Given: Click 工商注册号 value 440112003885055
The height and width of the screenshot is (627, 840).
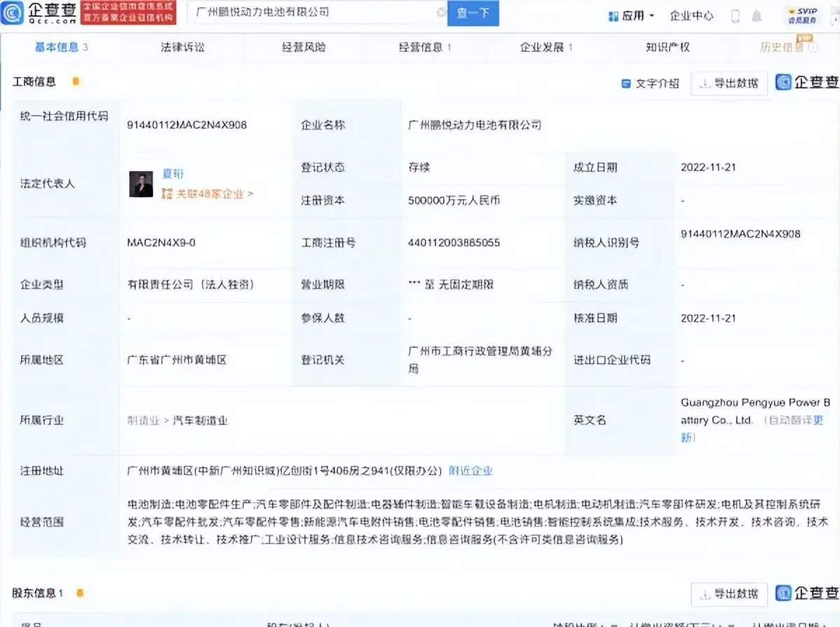Looking at the screenshot, I should tap(454, 243).
